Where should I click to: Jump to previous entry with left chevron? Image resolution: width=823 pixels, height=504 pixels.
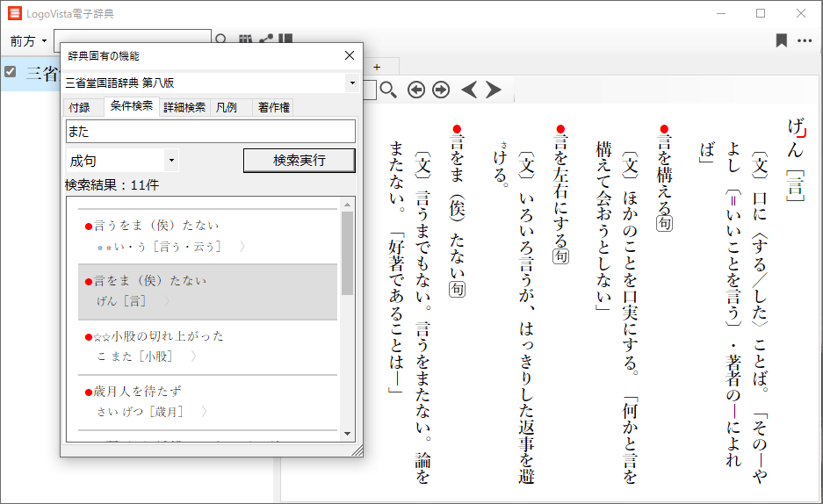pos(470,90)
